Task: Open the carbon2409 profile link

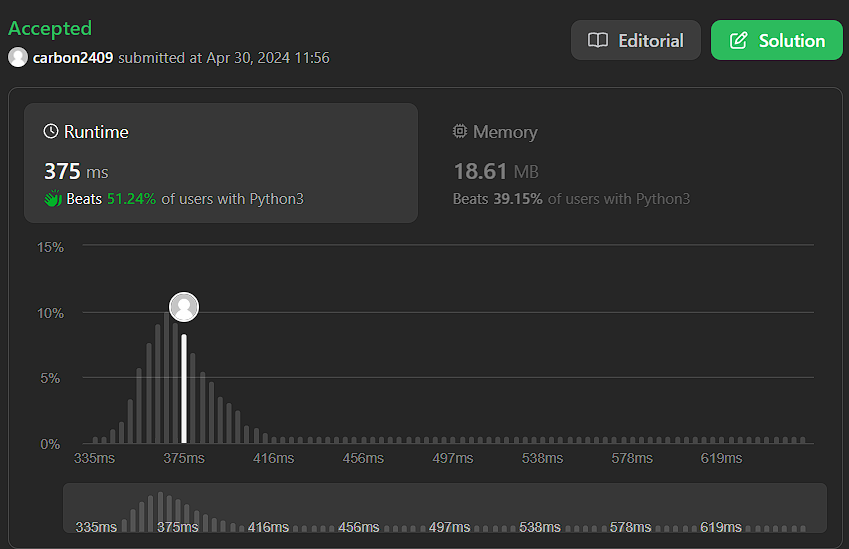Action: 73,58
